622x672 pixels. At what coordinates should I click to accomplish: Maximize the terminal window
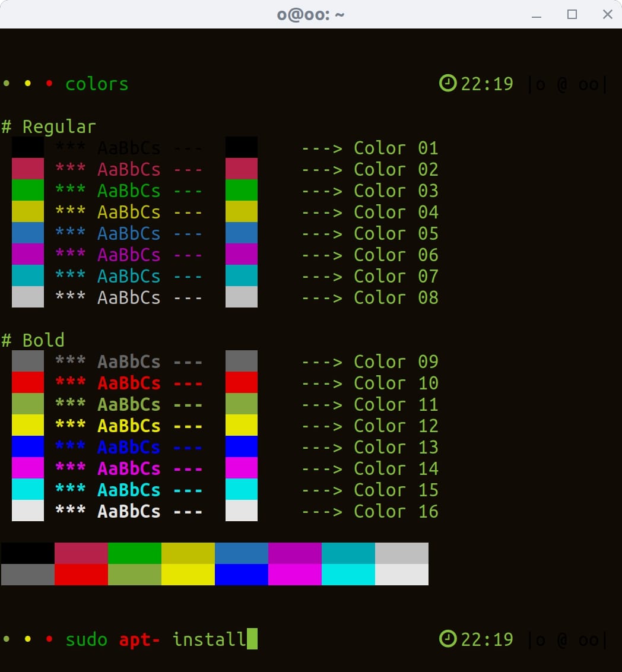(x=572, y=15)
